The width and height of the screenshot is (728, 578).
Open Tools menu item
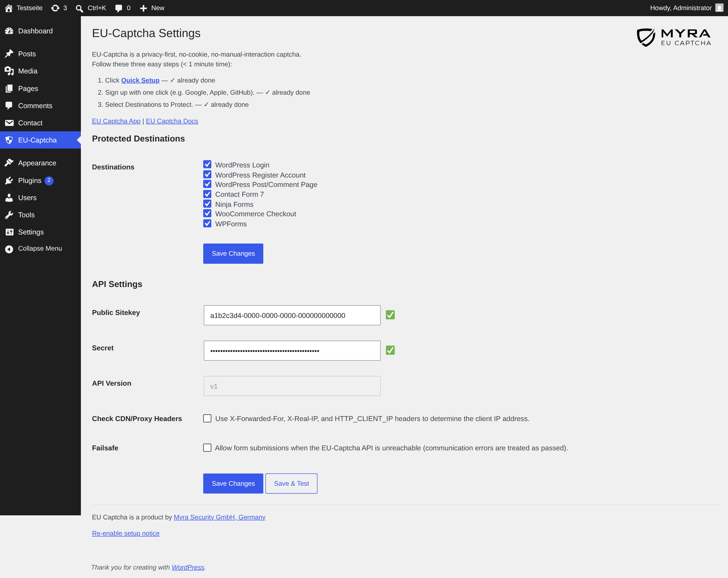pyautogui.click(x=40, y=215)
